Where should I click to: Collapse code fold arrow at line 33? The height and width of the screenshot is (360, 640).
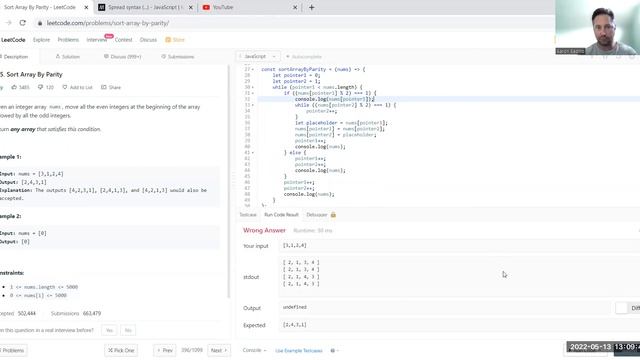click(x=253, y=105)
